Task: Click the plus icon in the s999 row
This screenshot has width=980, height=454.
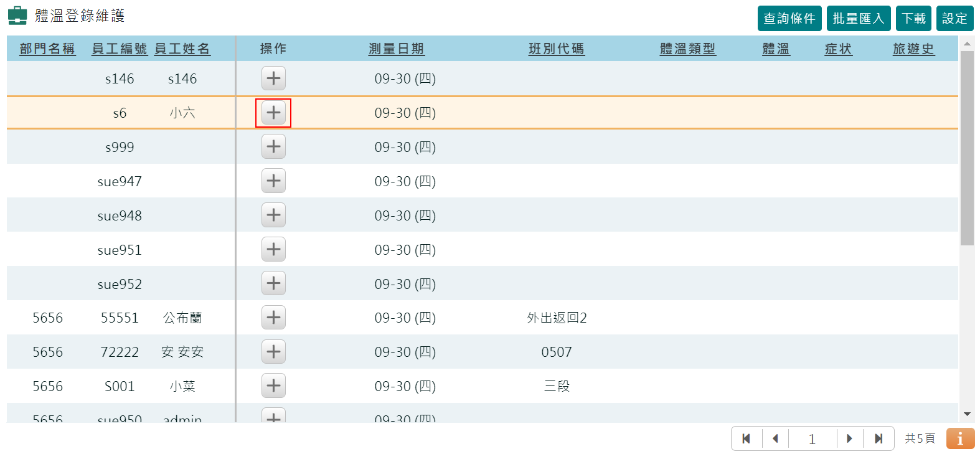Action: (273, 147)
